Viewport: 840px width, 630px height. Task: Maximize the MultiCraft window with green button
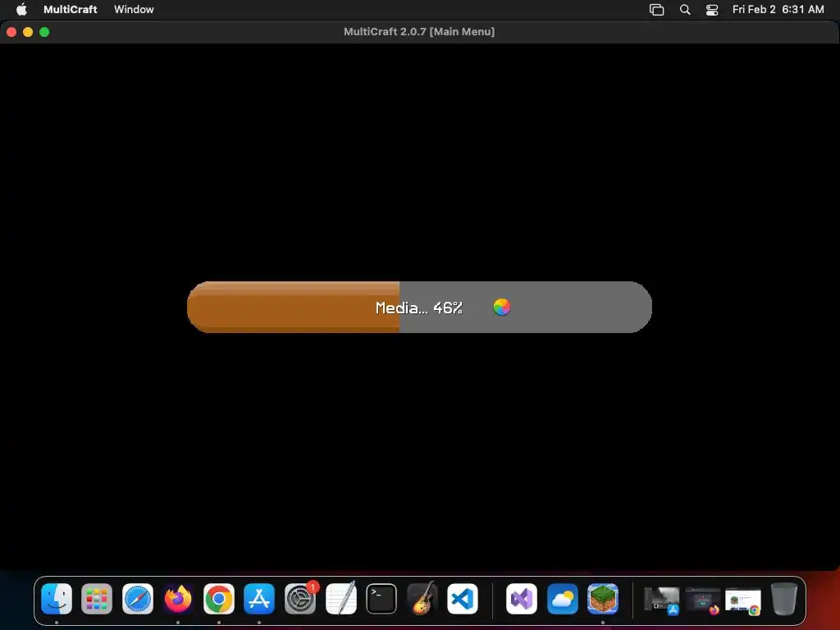44,32
